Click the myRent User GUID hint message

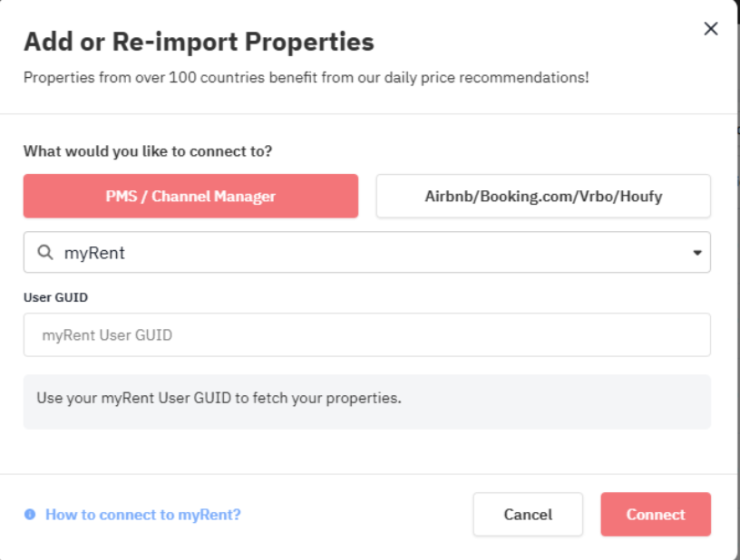point(219,398)
